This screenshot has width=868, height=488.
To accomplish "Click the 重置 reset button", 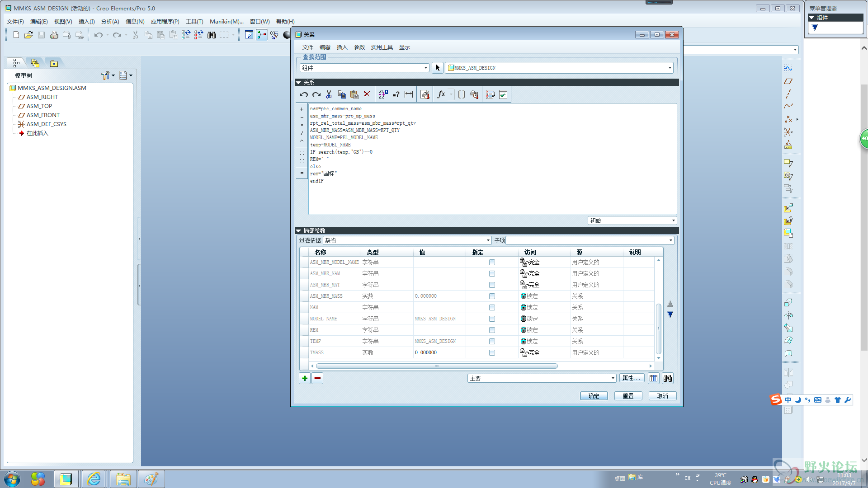I will point(628,396).
